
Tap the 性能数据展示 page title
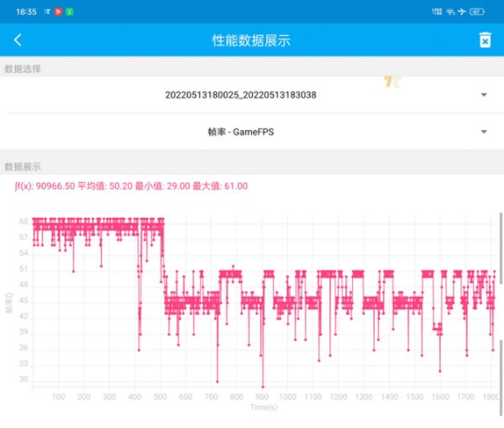[252, 40]
